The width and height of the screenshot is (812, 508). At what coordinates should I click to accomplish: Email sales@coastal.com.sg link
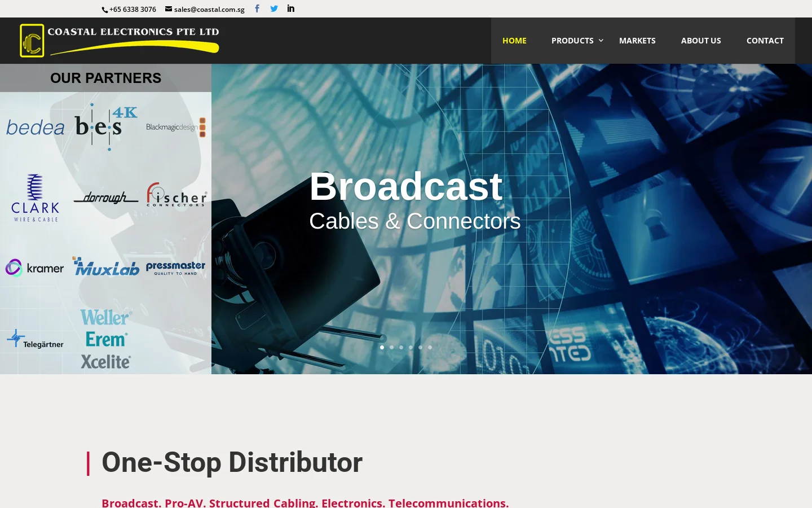[x=209, y=10]
